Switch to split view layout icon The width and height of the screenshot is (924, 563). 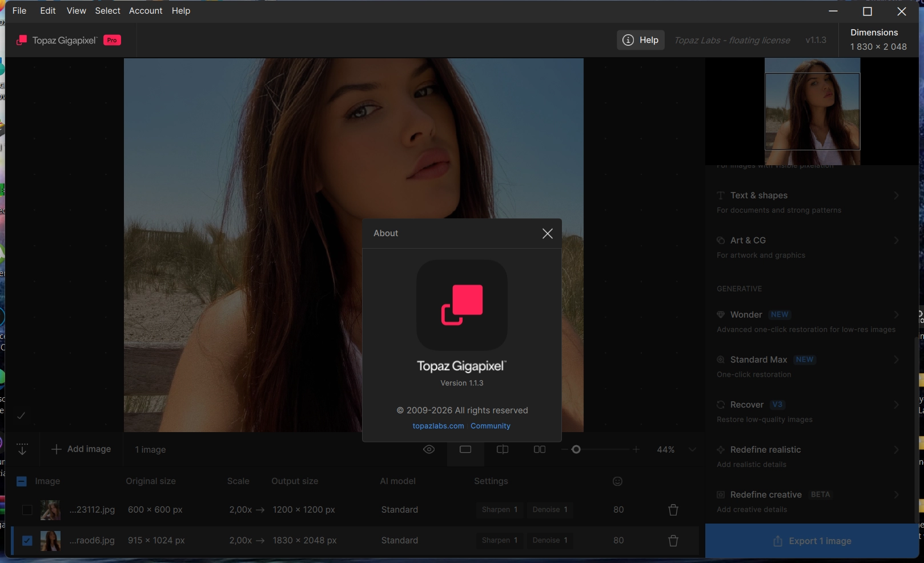(503, 450)
